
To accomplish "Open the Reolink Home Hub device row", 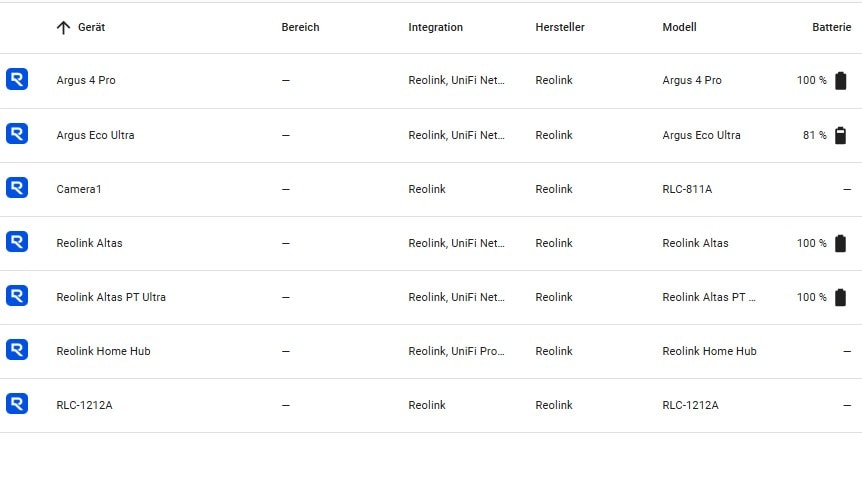I will [x=431, y=351].
